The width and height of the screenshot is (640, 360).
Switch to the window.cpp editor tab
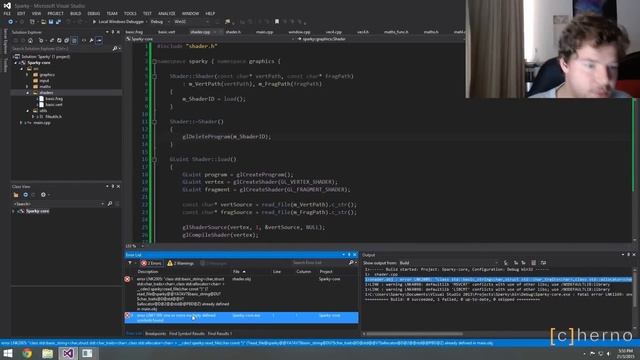pyautogui.click(x=299, y=32)
